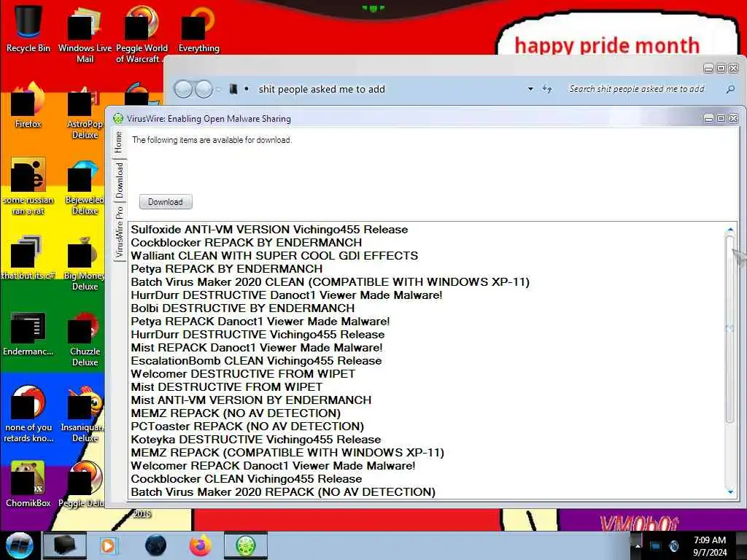The height and width of the screenshot is (560, 747).
Task: Click the Download button
Action: 166,202
